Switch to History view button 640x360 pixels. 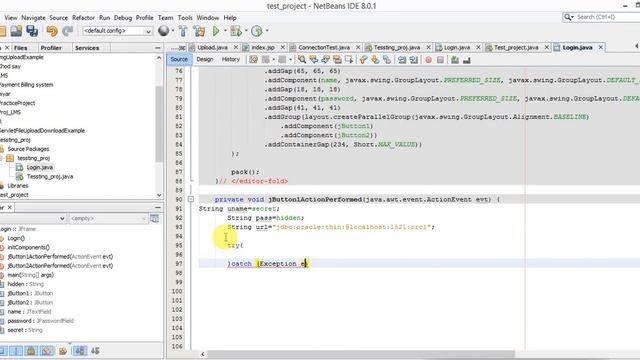[x=231, y=59]
